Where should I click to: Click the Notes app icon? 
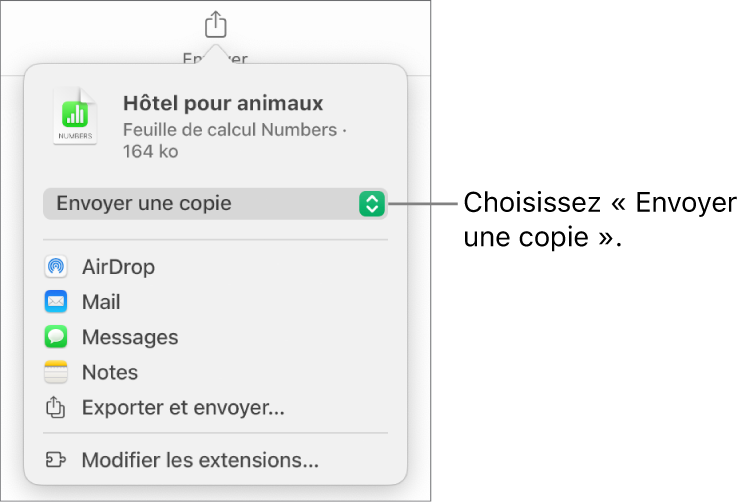tap(56, 373)
